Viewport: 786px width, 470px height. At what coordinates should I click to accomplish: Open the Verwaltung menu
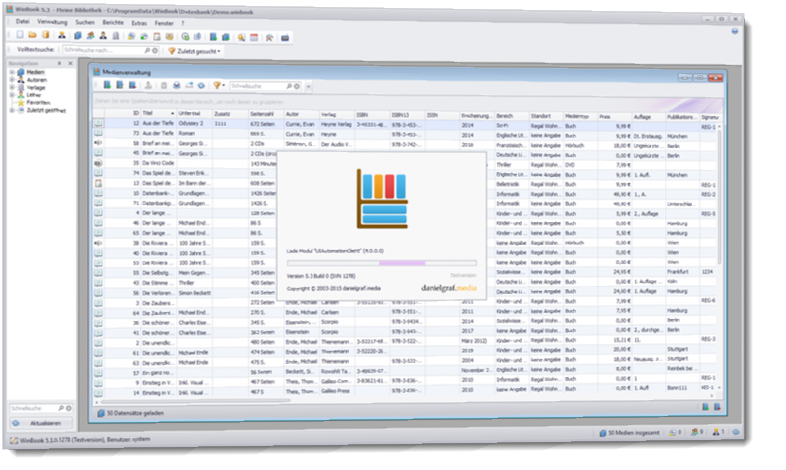[x=52, y=22]
